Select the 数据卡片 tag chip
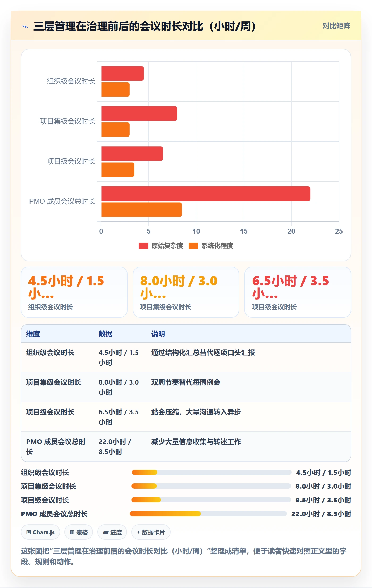The image size is (372, 588). pyautogui.click(x=151, y=532)
